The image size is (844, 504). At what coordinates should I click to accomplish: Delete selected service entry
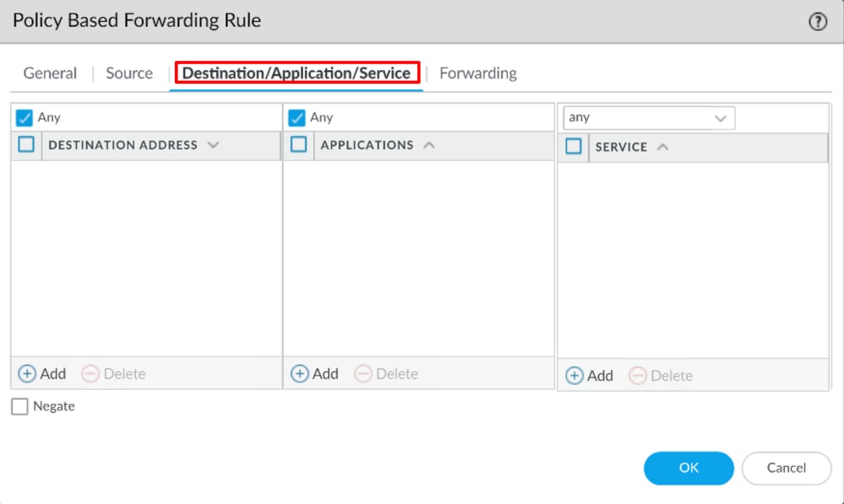(x=661, y=376)
